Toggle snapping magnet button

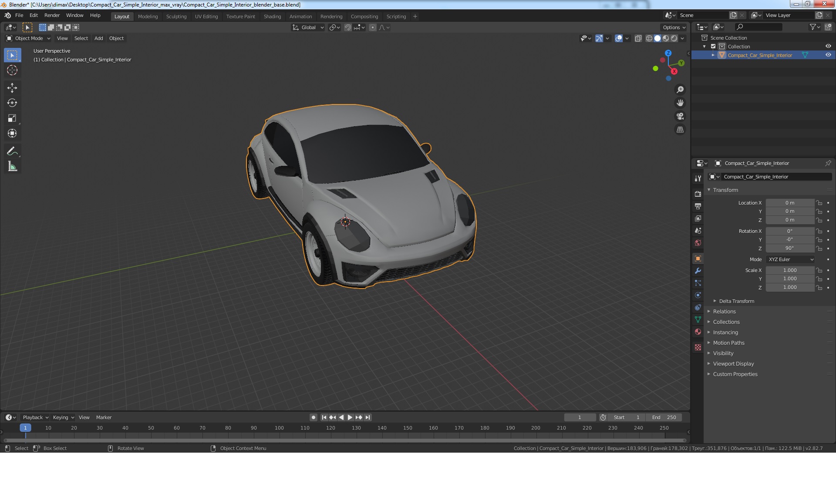(347, 27)
